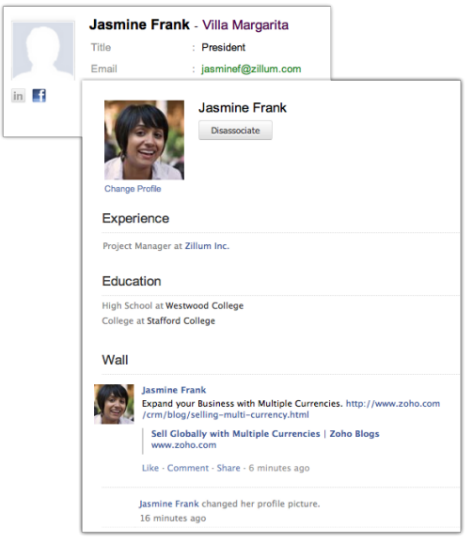Click Westwood College in Education

(204, 306)
